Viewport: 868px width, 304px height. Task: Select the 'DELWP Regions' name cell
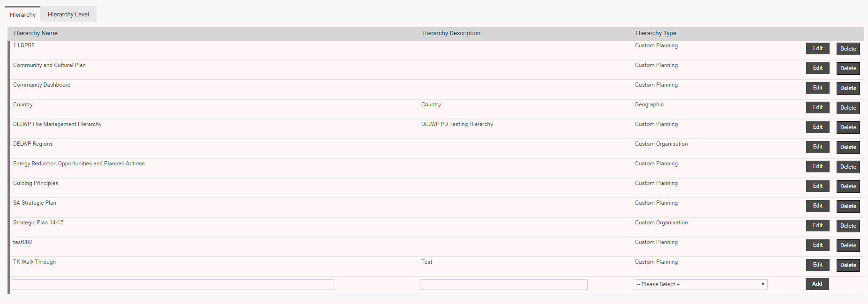33,144
